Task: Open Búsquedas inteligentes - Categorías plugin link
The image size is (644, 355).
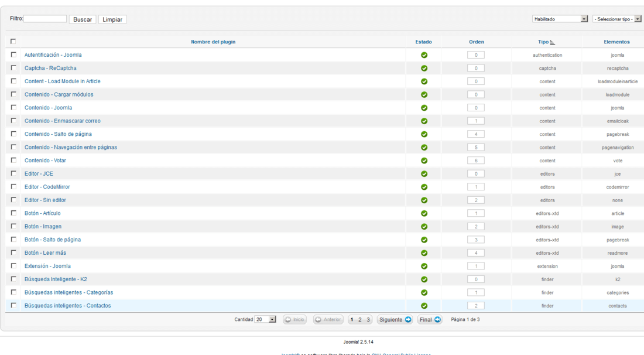Action: coord(68,292)
